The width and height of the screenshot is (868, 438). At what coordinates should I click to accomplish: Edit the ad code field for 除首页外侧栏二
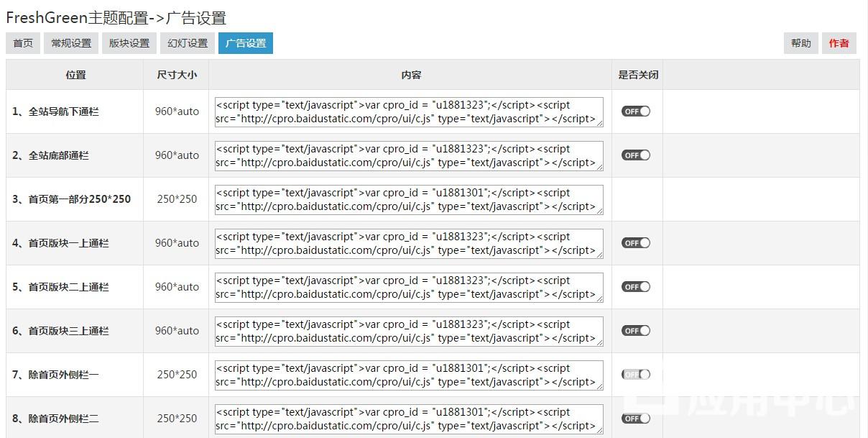tap(409, 419)
